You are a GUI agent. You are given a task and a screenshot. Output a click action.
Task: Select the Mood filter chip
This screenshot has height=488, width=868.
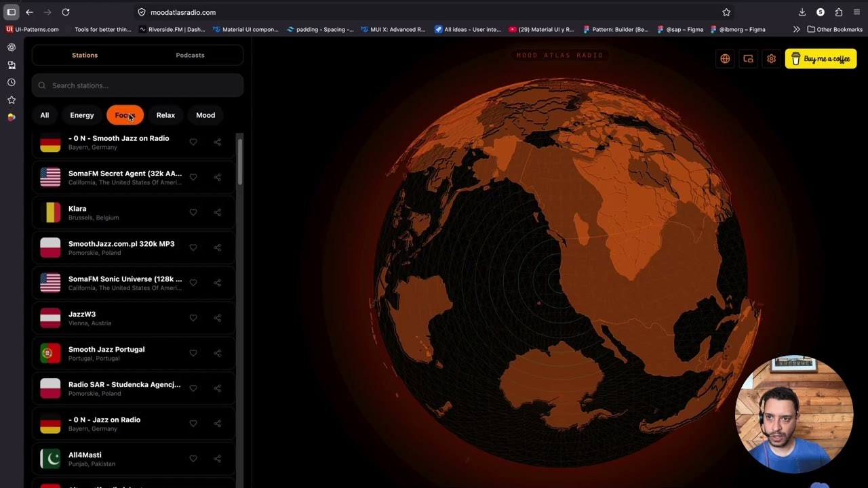[205, 115]
